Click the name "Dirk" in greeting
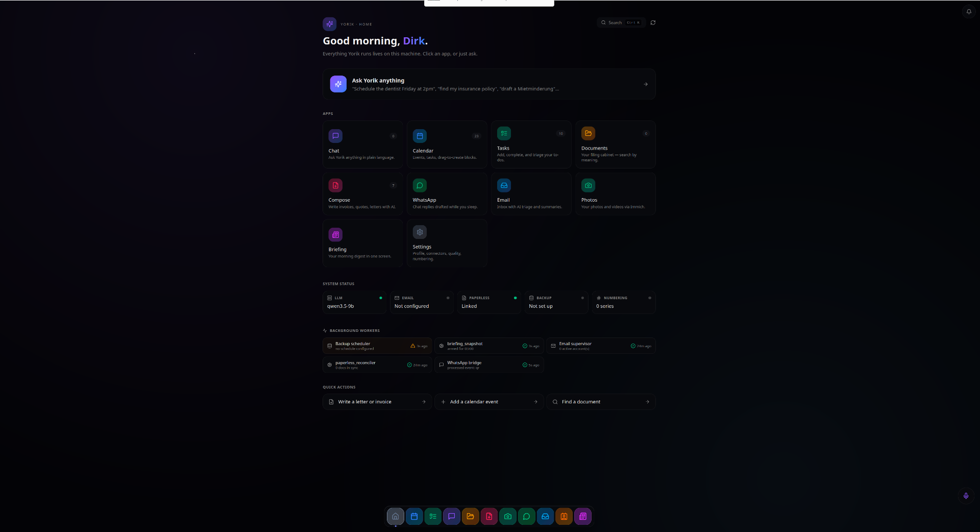The width and height of the screenshot is (980, 532). [x=414, y=41]
